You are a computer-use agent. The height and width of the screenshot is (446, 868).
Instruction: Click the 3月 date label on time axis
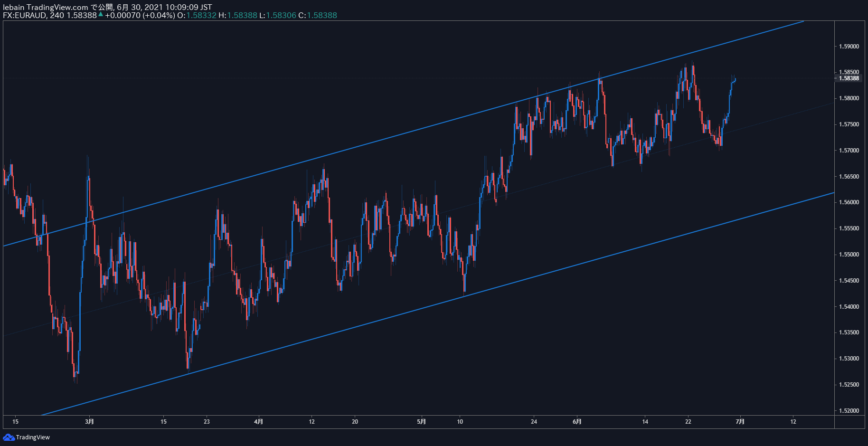(x=89, y=421)
